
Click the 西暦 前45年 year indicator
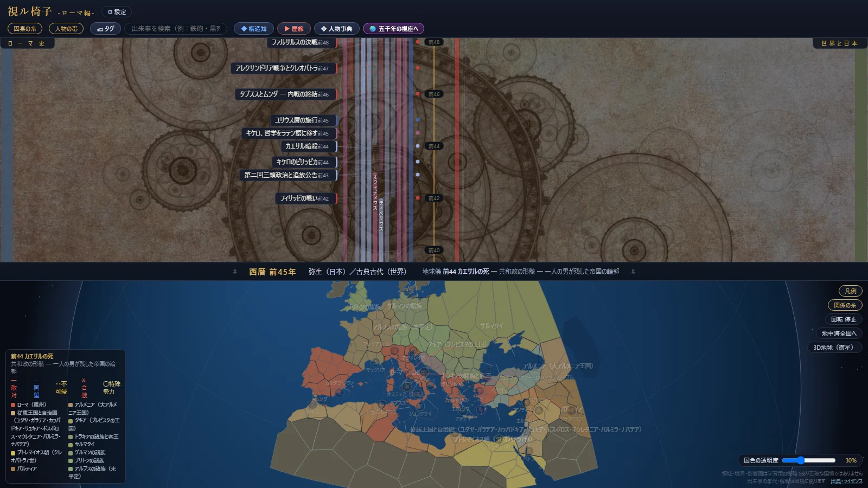point(272,272)
